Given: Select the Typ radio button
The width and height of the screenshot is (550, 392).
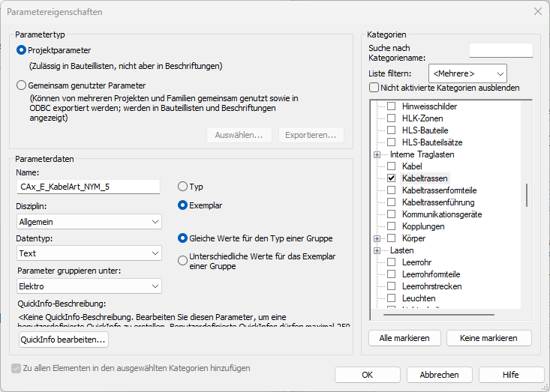Looking at the screenshot, I should coord(182,187).
